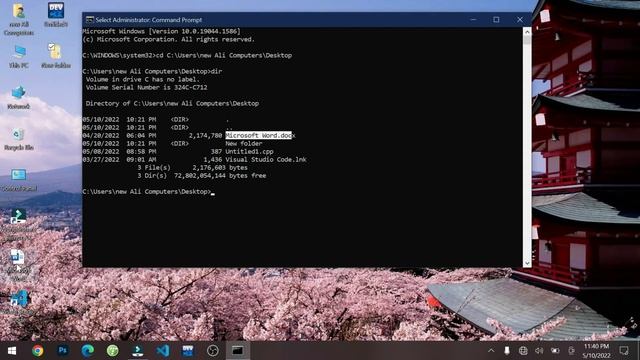Screen dimensions: 640x360
Task: Open the Network desktop icon
Action: pyautogui.click(x=19, y=97)
